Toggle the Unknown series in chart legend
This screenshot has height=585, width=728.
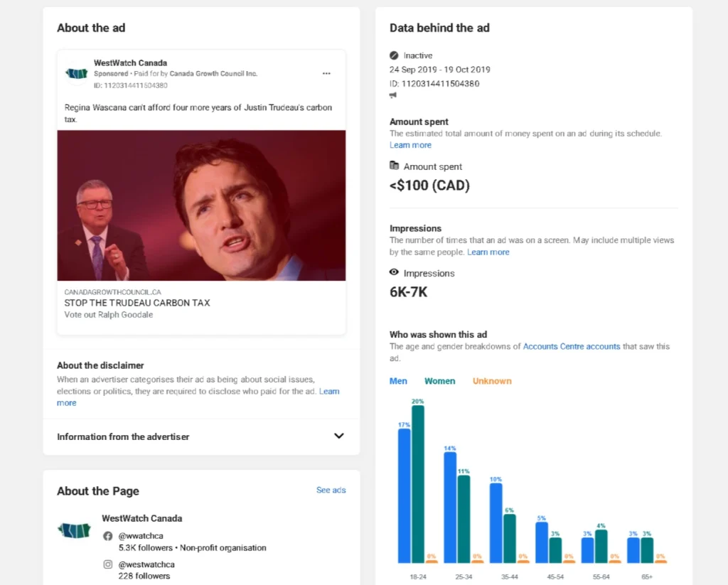492,381
